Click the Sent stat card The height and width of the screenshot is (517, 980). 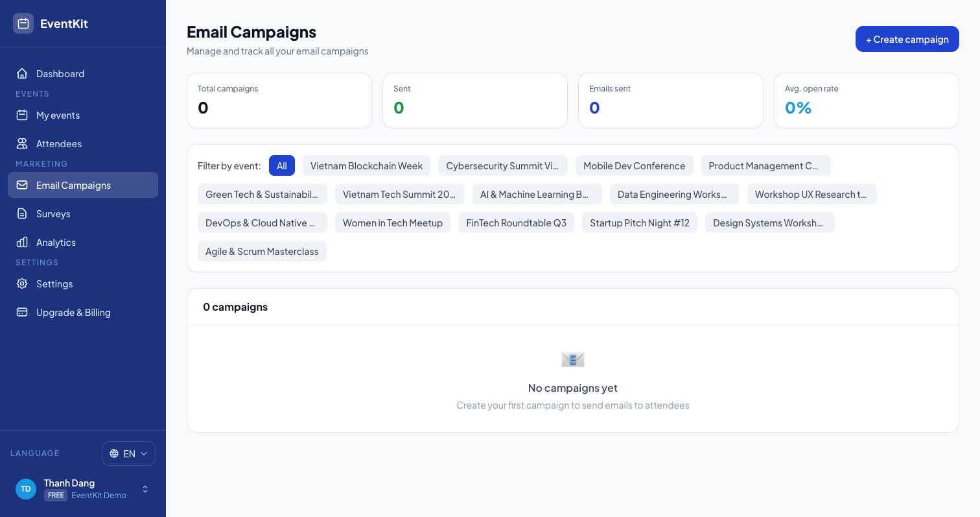coord(475,101)
